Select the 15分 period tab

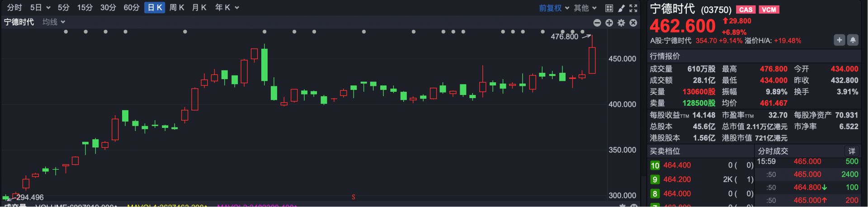[x=85, y=8]
